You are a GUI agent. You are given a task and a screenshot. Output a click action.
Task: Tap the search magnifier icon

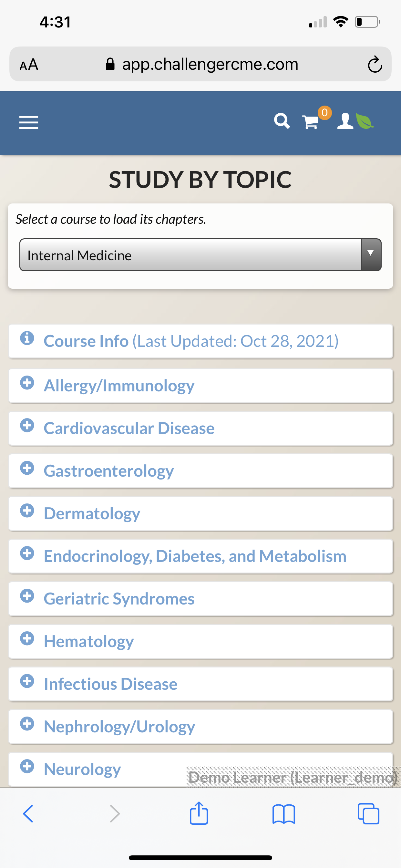[282, 121]
